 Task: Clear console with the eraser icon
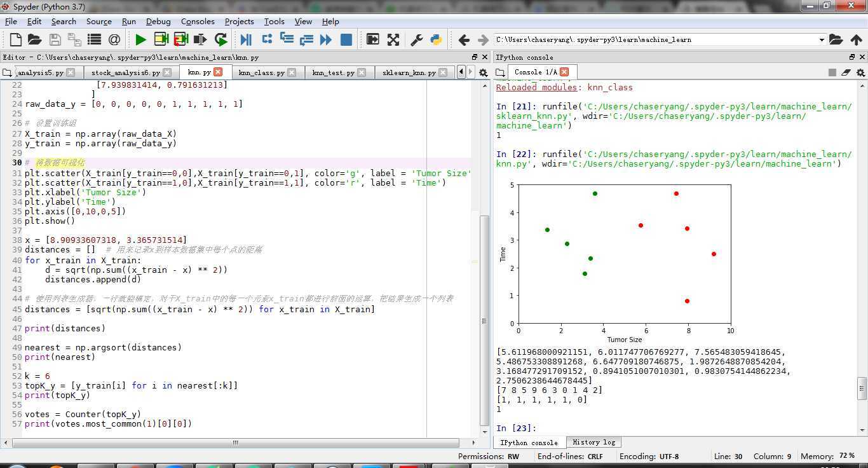[x=846, y=72]
